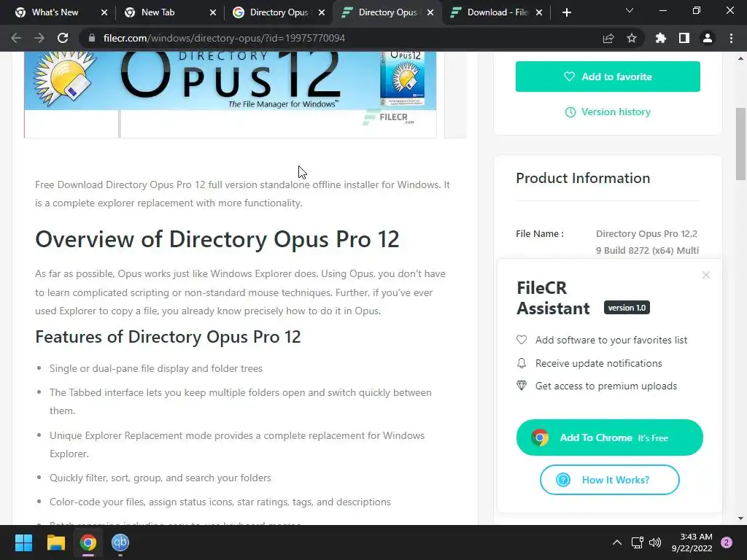
Task: Open File Explorer from taskbar
Action: pyautogui.click(x=55, y=542)
